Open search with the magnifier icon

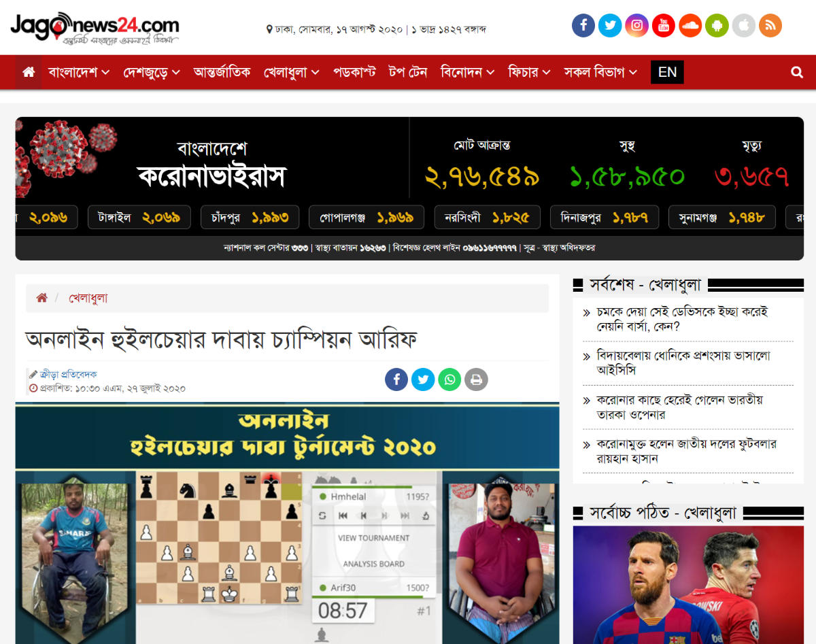[x=797, y=72]
